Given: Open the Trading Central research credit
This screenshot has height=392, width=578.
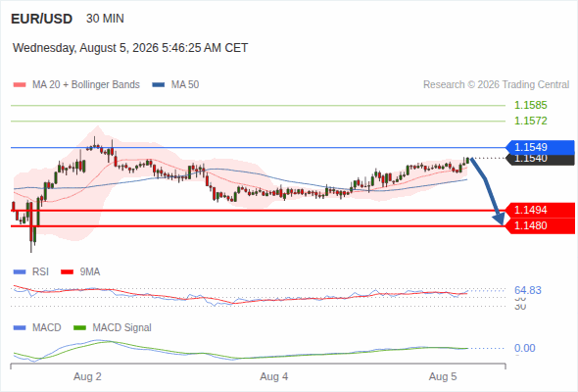Looking at the screenshot, I should (x=496, y=85).
